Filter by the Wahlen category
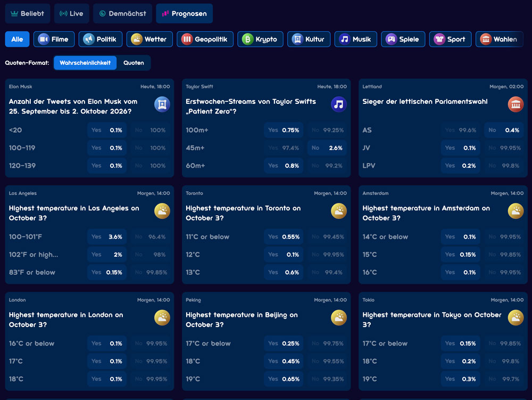The height and width of the screenshot is (400, 532). 500,39
